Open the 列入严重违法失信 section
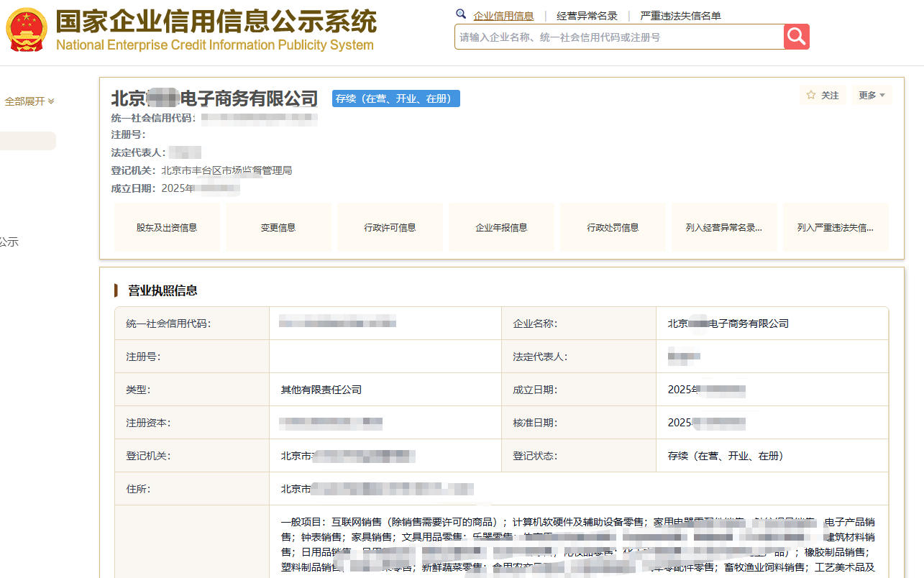This screenshot has width=924, height=578. click(x=836, y=227)
